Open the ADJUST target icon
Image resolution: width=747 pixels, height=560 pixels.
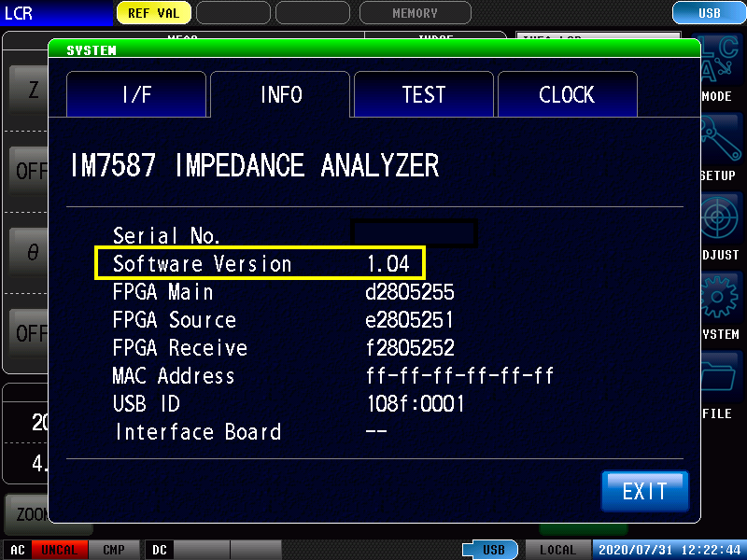[721, 219]
